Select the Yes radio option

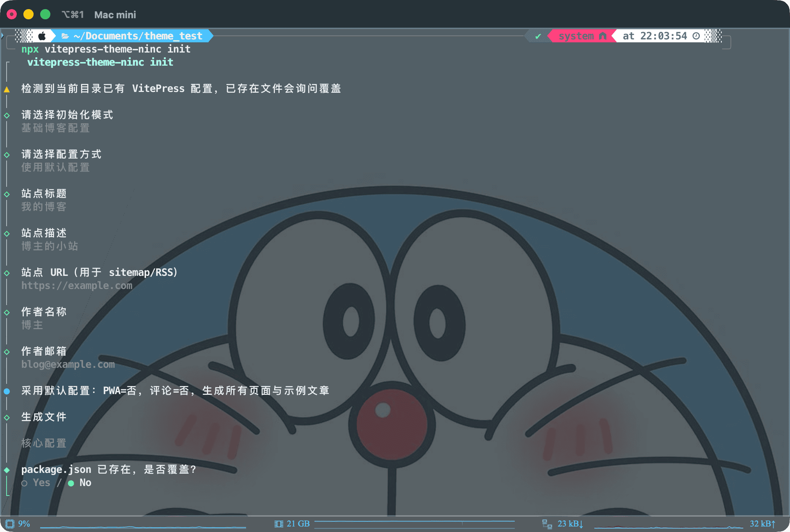(x=36, y=483)
